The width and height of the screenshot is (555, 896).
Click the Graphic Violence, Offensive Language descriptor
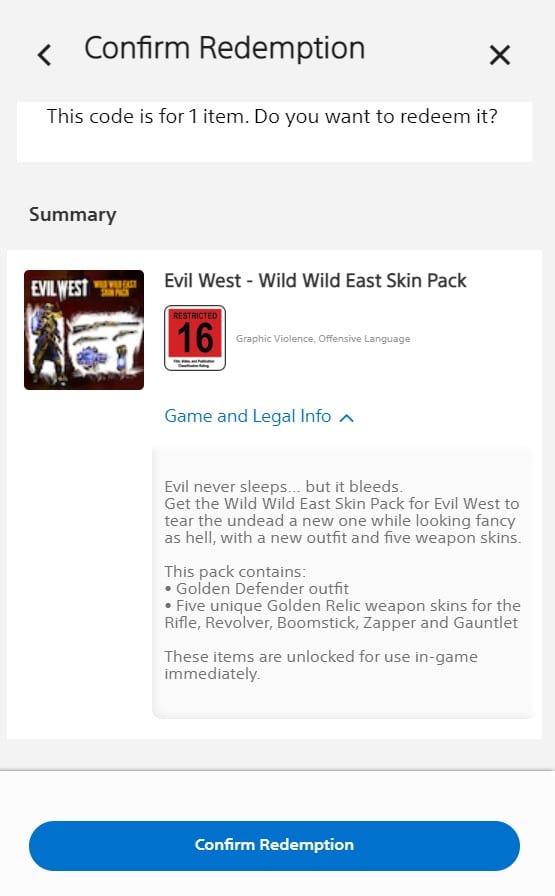pyautogui.click(x=323, y=338)
